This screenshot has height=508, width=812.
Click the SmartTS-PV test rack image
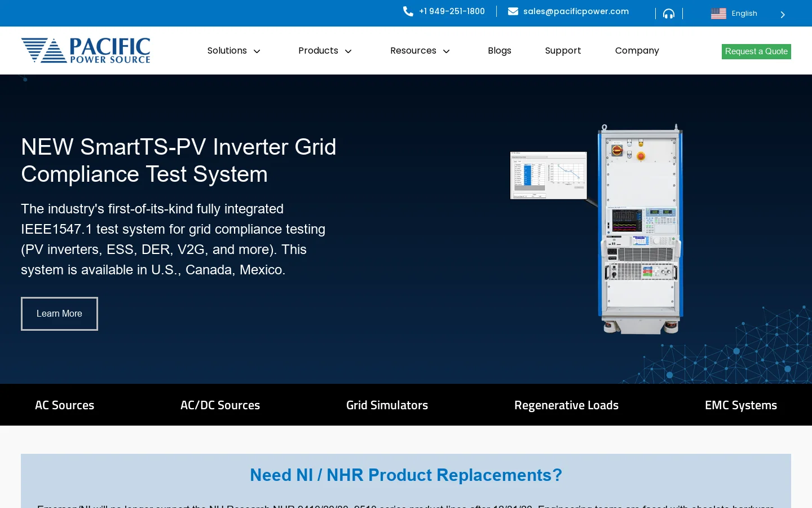click(x=641, y=229)
